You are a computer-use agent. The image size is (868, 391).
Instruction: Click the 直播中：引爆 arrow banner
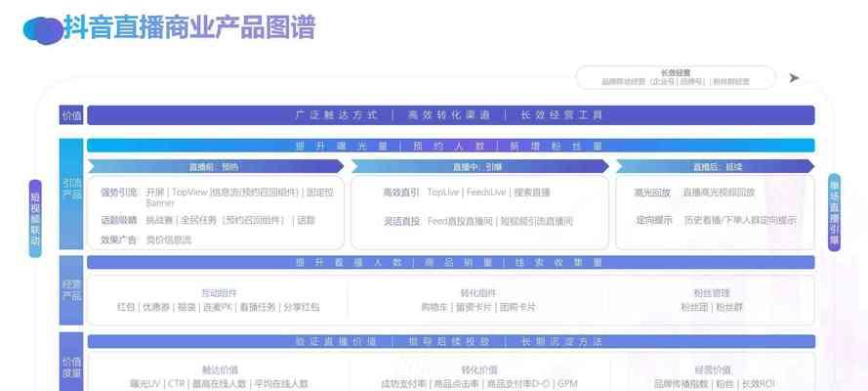(479, 166)
